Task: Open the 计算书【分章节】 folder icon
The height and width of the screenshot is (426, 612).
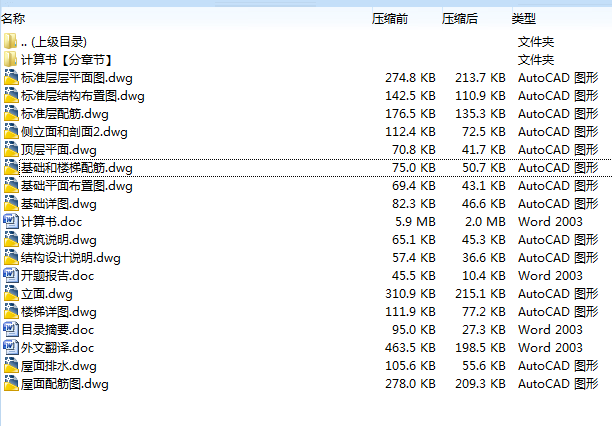Action: click(x=11, y=59)
